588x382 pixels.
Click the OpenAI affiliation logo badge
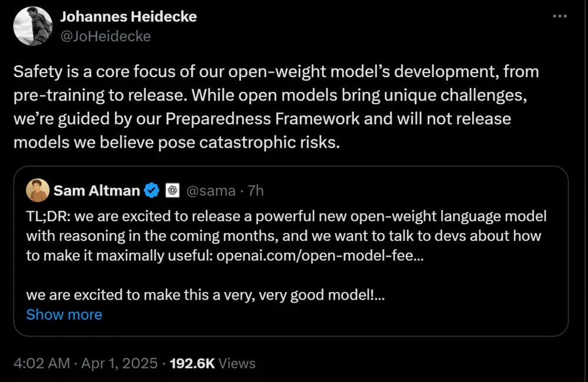[x=172, y=190]
